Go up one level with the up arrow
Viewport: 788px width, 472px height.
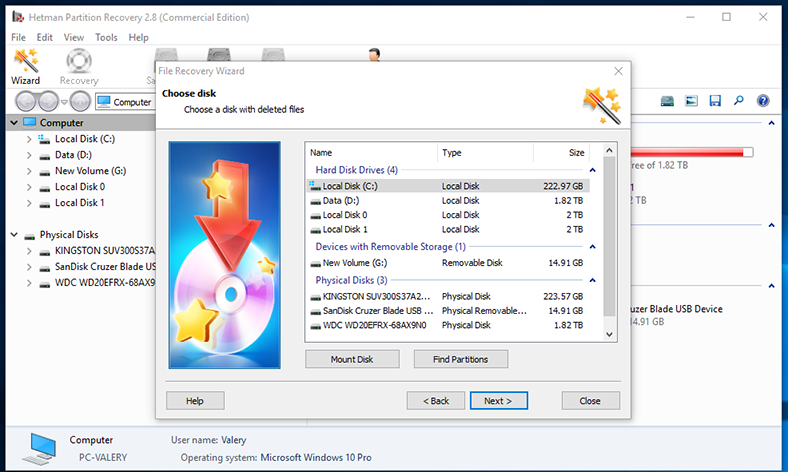tap(80, 102)
